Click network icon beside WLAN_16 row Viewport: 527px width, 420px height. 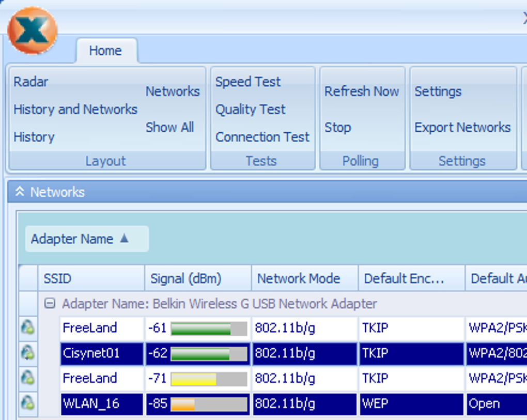[x=27, y=402]
